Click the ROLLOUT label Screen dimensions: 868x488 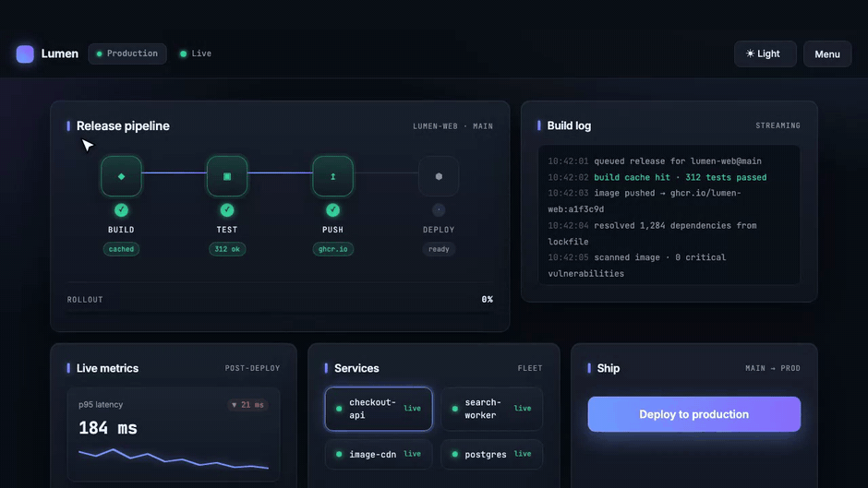tap(85, 299)
